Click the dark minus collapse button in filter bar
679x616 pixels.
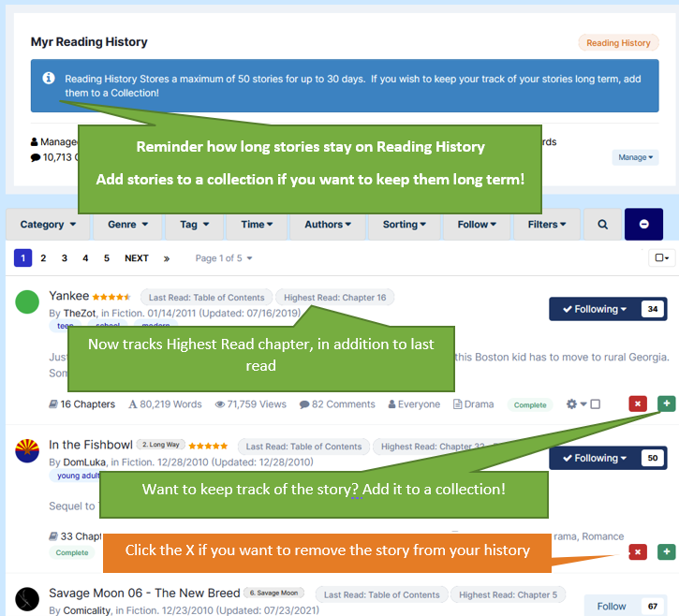(643, 225)
